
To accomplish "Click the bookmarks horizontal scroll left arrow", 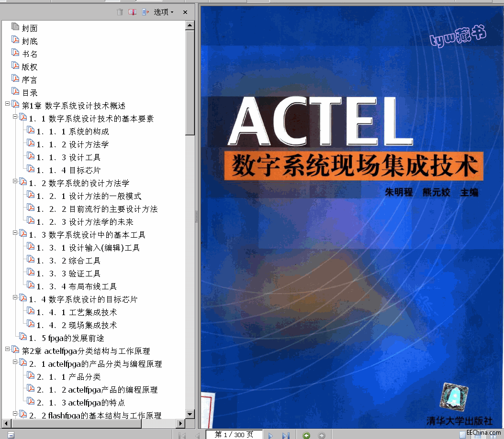I will [6, 424].
